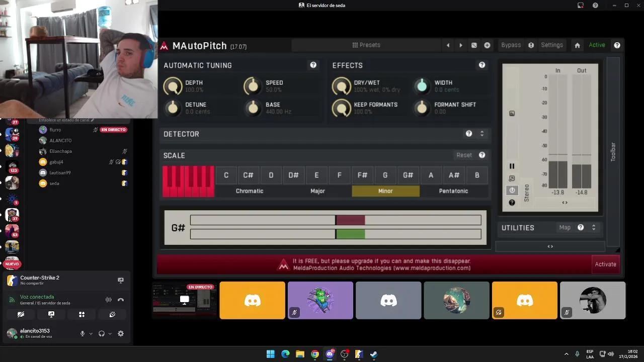Screen dimensions: 644x362
Task: Select the Chromatic scale preset
Action: point(250,191)
